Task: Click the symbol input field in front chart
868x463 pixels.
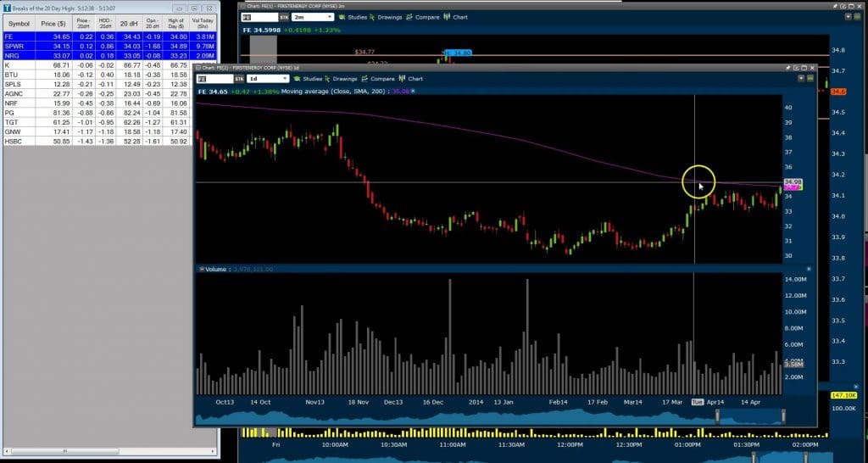Action: coord(214,79)
